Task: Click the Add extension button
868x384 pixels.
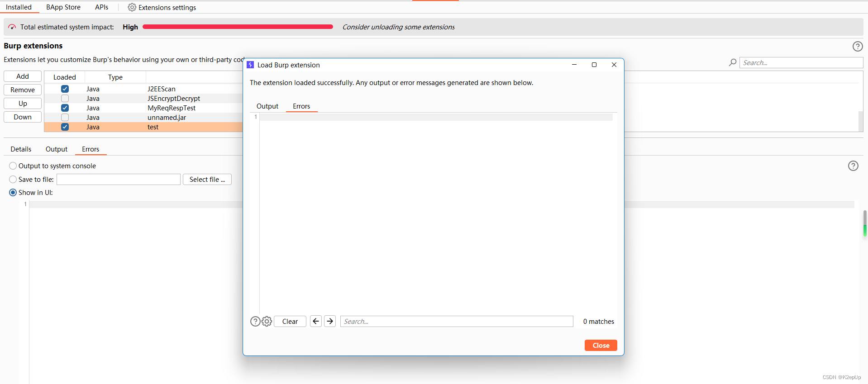Action: [x=23, y=76]
